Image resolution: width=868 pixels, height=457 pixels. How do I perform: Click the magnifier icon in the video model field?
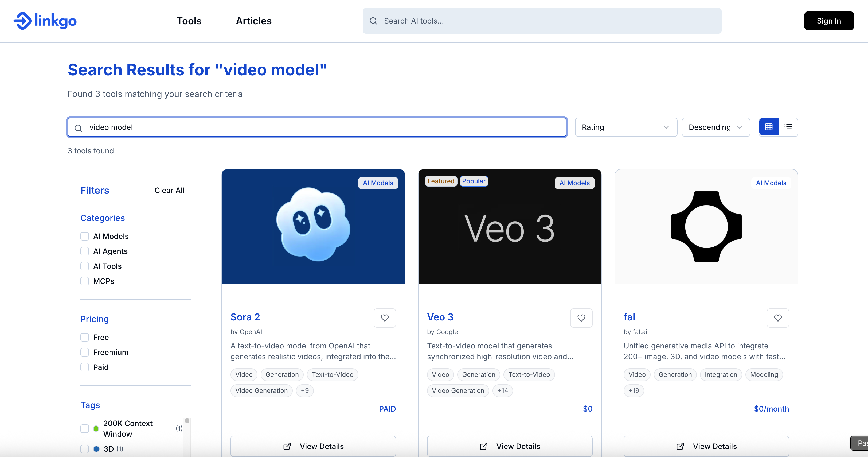78,128
